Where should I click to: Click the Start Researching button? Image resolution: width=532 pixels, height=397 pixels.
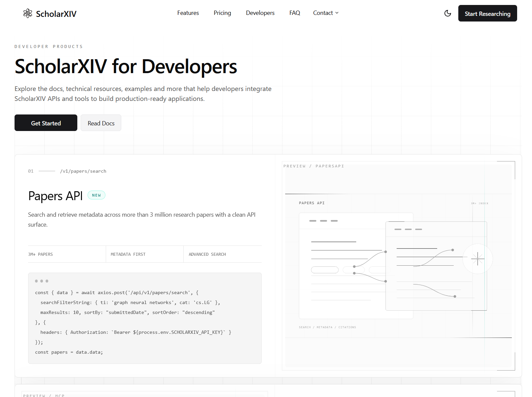pos(487,13)
